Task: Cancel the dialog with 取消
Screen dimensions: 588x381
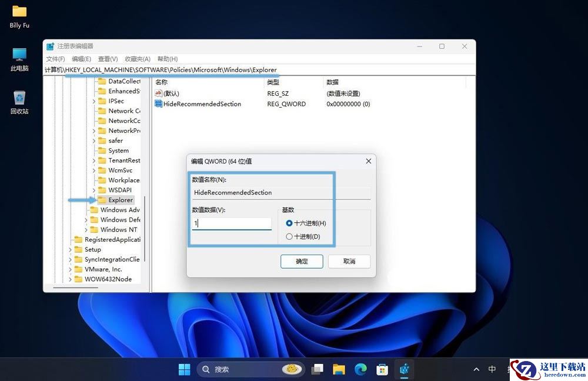Action: pyautogui.click(x=349, y=262)
